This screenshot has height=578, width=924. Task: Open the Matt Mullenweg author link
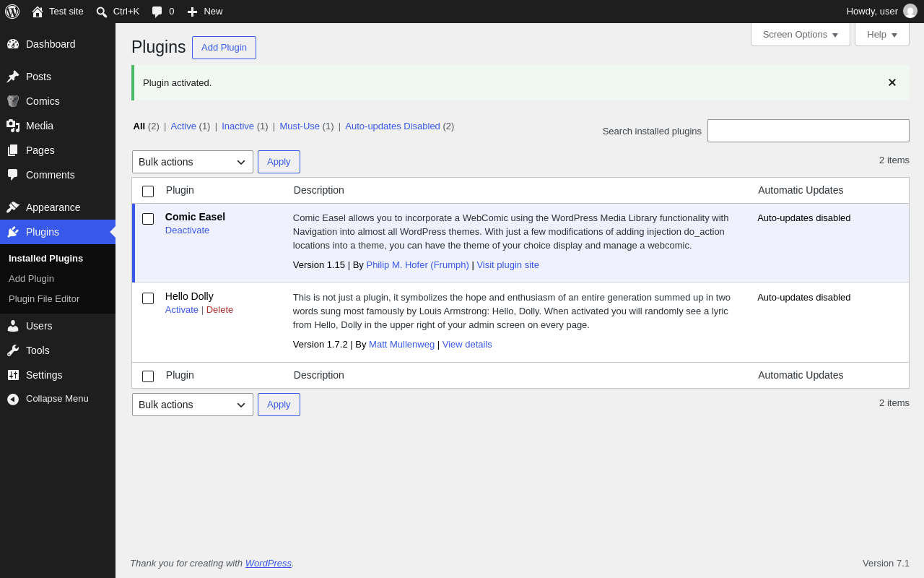click(x=401, y=345)
